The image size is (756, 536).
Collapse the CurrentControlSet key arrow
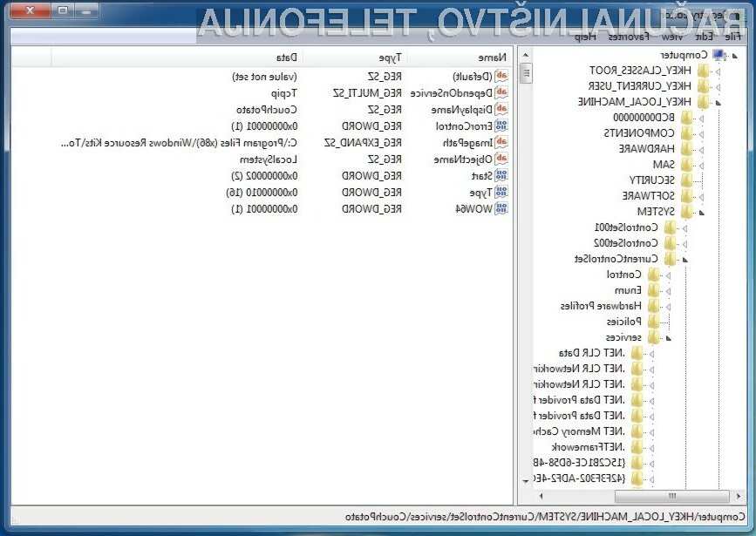(685, 260)
